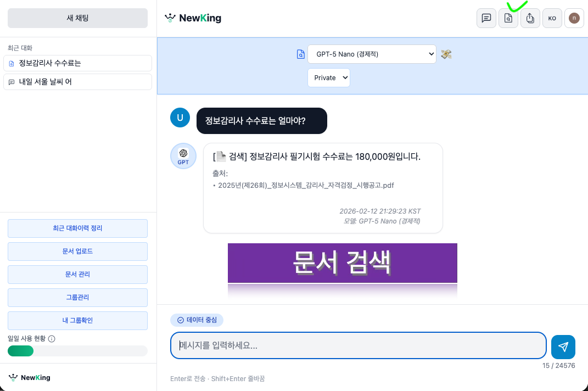
Task: Open the GPT-5 Nano model dropdown
Action: pyautogui.click(x=372, y=54)
